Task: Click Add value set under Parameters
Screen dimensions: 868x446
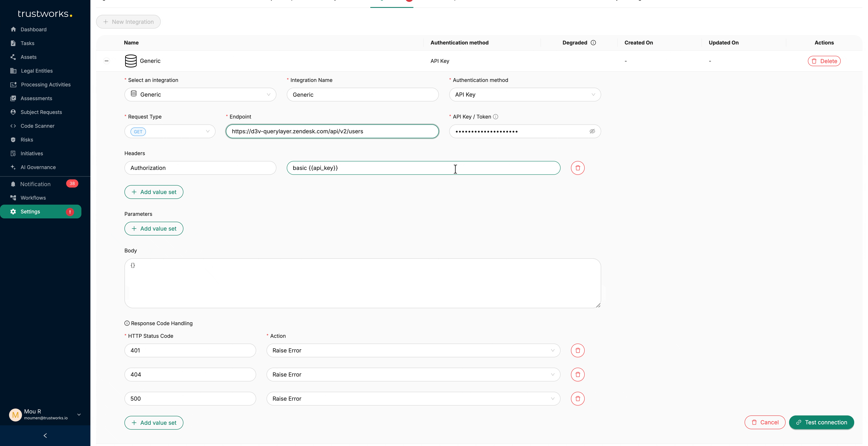Action: point(154,229)
